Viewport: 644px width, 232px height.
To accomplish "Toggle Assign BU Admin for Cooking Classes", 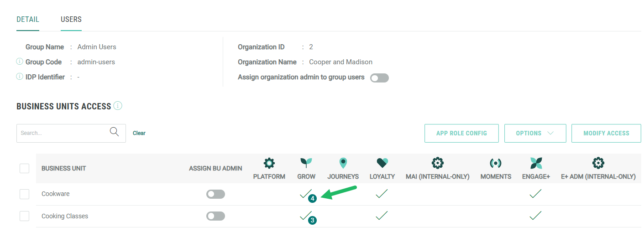I will coord(215,216).
